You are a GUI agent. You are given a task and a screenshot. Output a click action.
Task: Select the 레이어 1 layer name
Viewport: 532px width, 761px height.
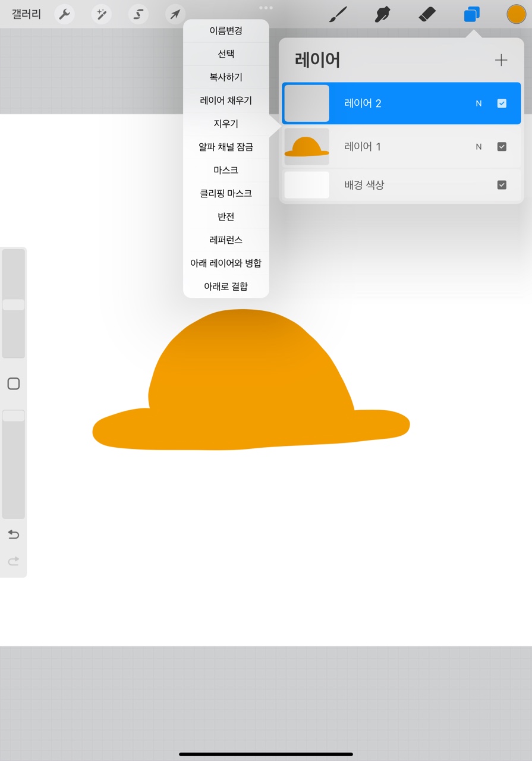[363, 147]
